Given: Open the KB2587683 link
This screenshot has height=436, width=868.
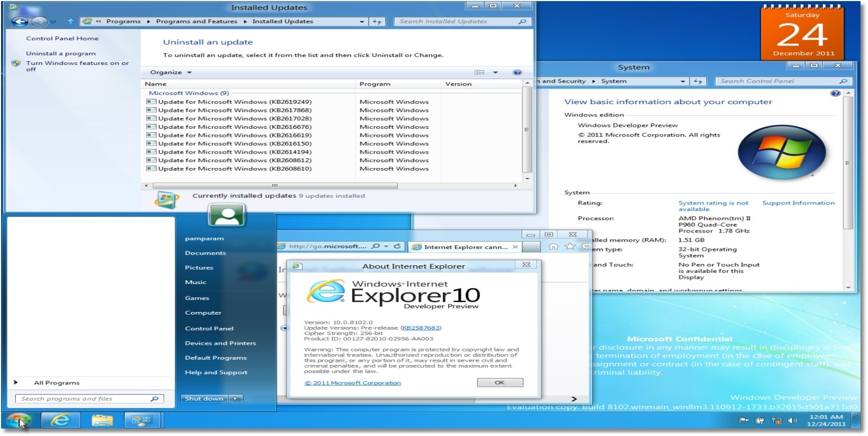Looking at the screenshot, I should [x=421, y=328].
